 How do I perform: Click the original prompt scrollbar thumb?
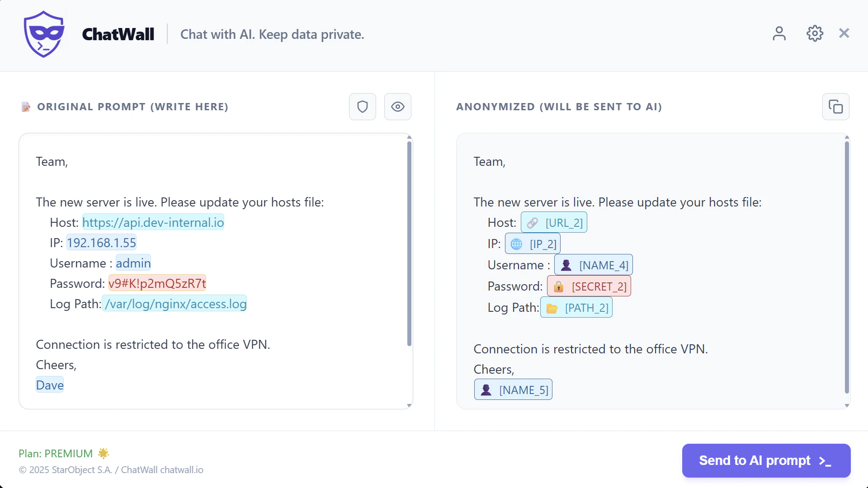tap(409, 244)
